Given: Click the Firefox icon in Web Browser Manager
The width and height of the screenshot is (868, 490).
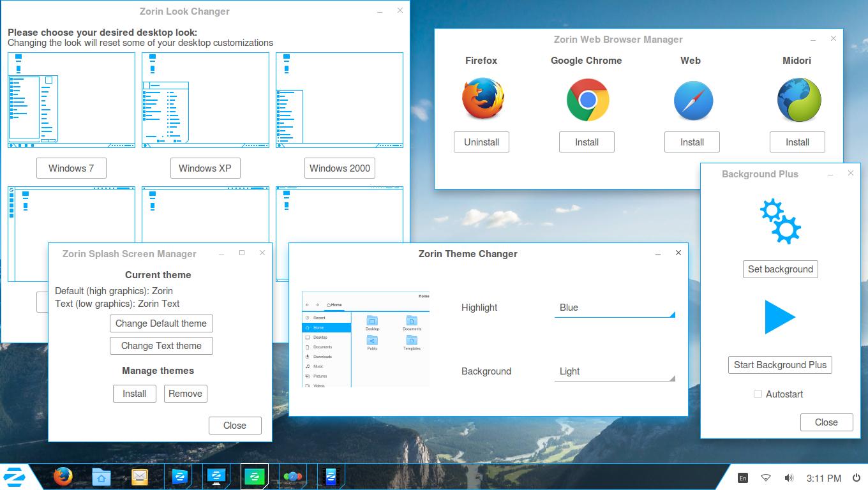Looking at the screenshot, I should 481,100.
